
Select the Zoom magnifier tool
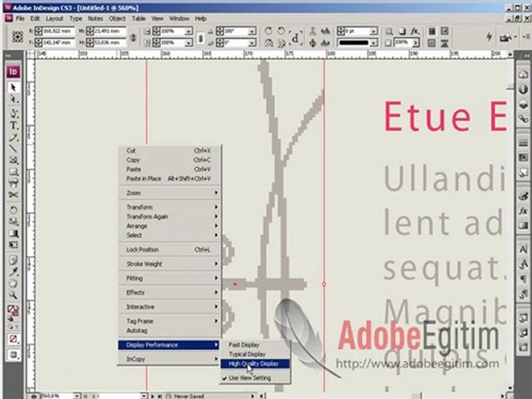[13, 295]
